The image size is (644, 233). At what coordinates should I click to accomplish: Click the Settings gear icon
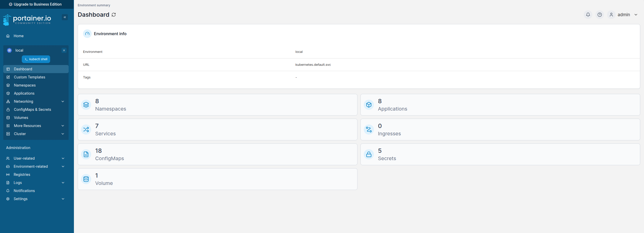click(x=8, y=199)
